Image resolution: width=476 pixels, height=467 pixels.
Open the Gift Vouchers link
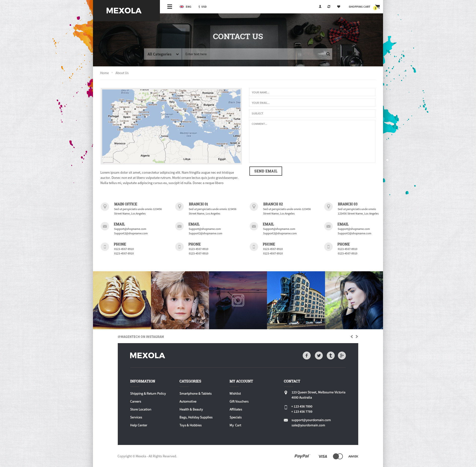click(239, 401)
